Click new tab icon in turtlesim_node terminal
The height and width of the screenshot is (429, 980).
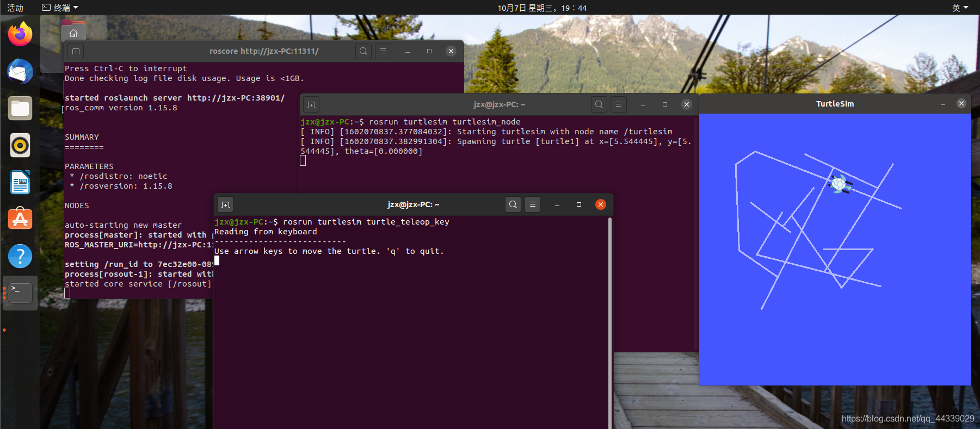(x=311, y=104)
